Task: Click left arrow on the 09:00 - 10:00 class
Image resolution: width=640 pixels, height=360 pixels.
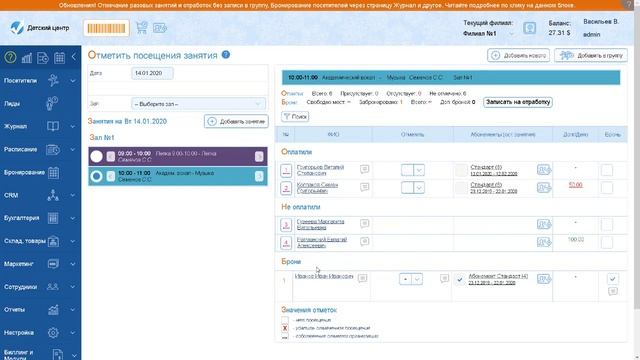Action: [x=111, y=156]
